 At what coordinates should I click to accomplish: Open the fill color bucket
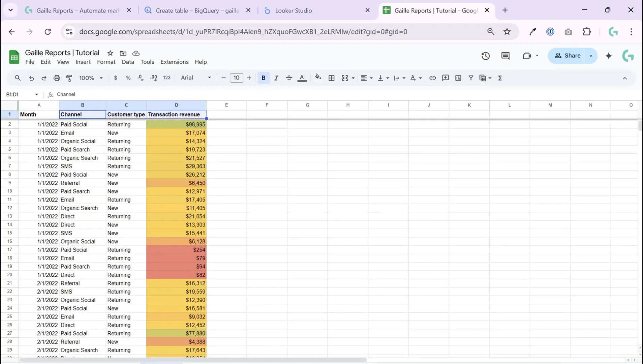click(x=318, y=78)
